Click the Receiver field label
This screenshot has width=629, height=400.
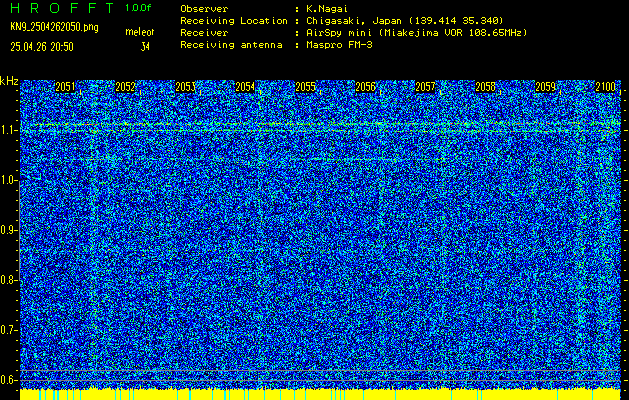(x=204, y=33)
